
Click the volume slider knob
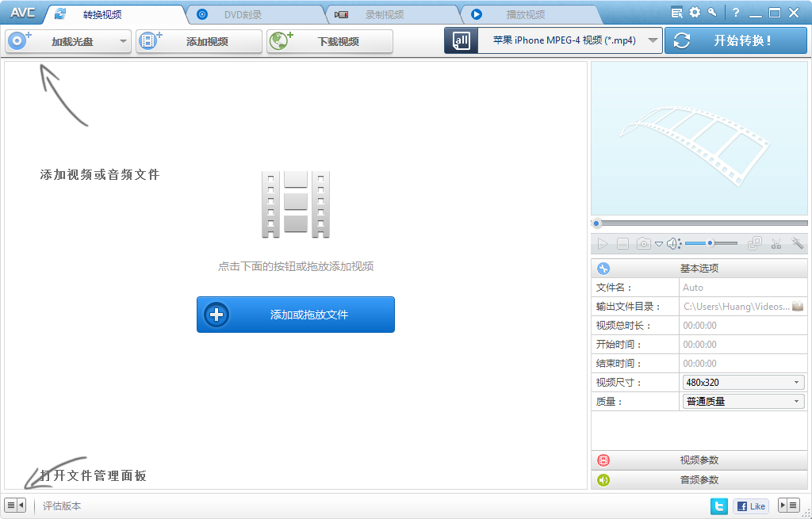(711, 243)
